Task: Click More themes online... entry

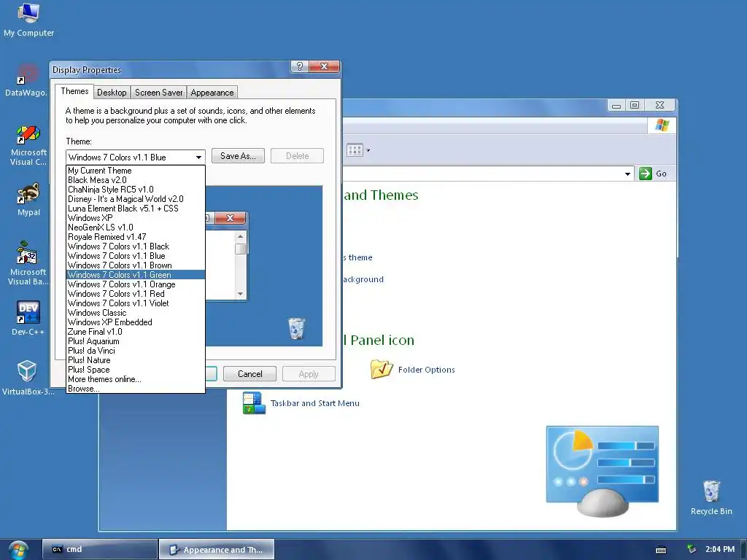Action: (x=136, y=379)
